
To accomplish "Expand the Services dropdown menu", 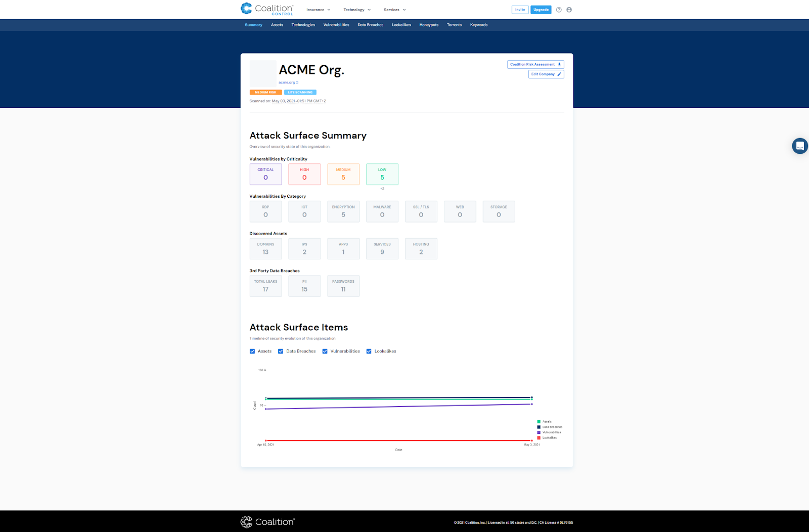I will coord(395,10).
